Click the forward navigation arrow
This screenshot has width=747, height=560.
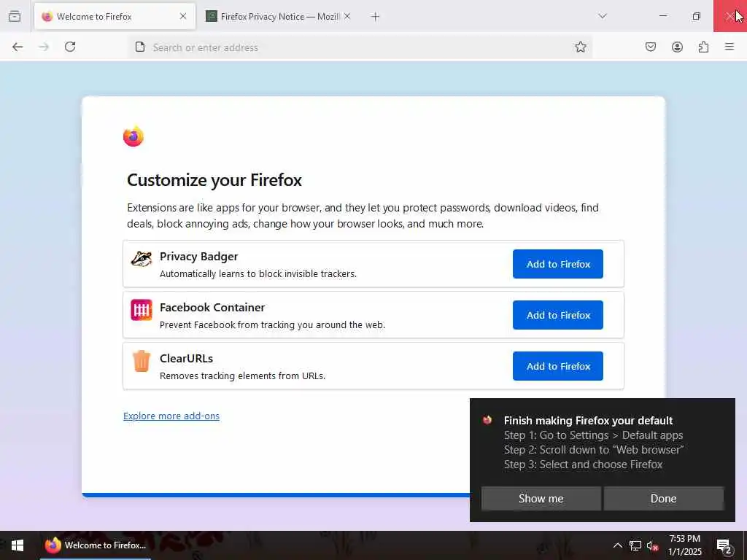click(x=44, y=47)
